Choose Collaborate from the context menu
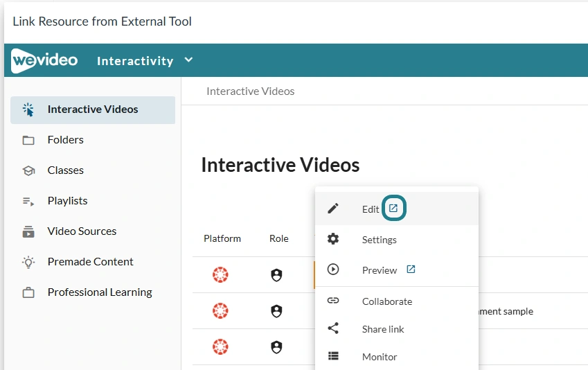This screenshot has width=588, height=370. coord(397,301)
